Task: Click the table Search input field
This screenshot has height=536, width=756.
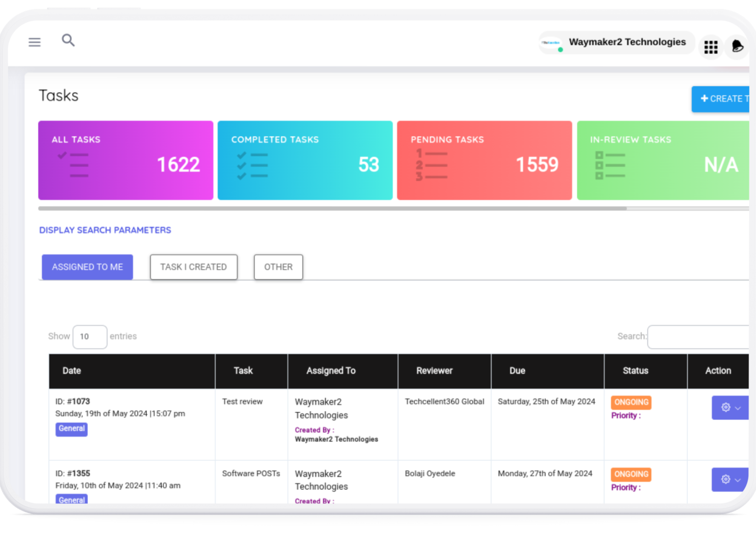Action: pyautogui.click(x=698, y=337)
